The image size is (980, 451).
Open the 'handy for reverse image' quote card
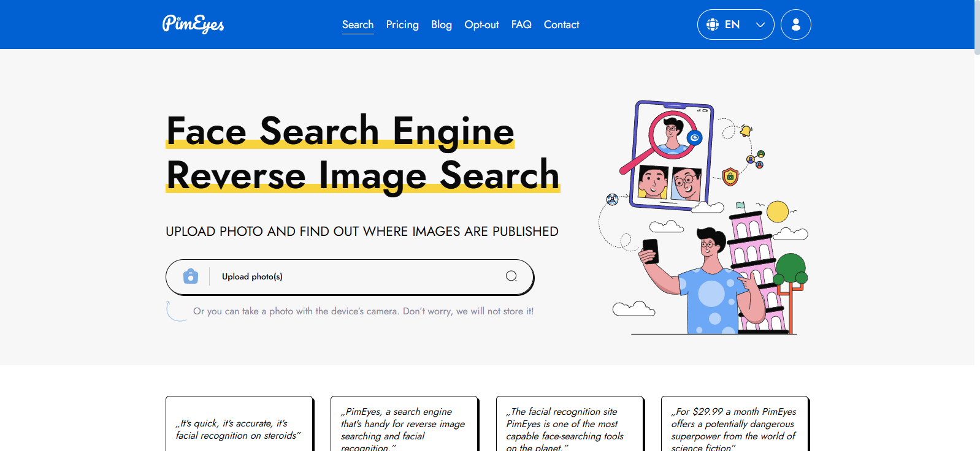[x=404, y=424]
